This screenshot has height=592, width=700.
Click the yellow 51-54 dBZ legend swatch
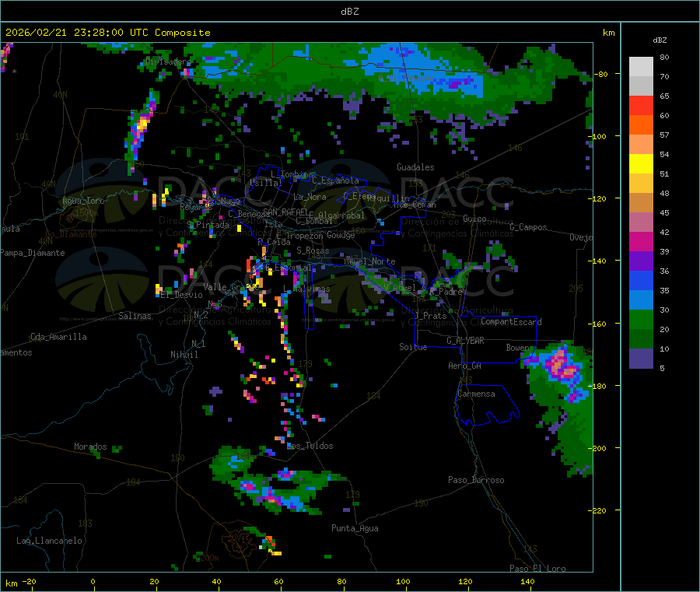[641, 164]
